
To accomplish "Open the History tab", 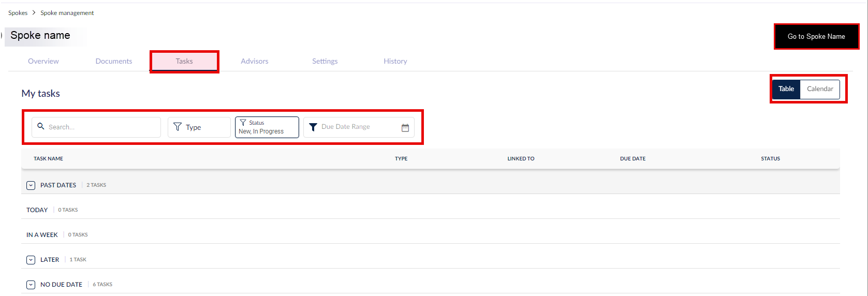I will coord(395,61).
